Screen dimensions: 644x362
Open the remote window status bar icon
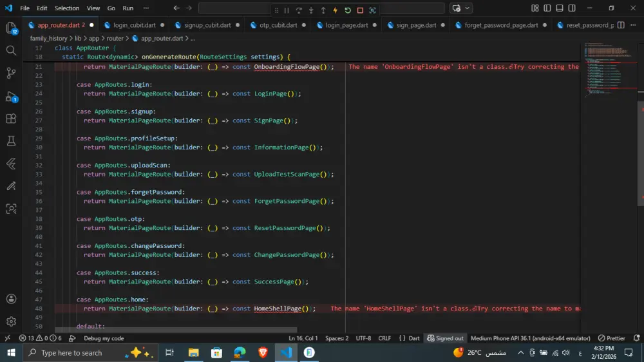7,338
